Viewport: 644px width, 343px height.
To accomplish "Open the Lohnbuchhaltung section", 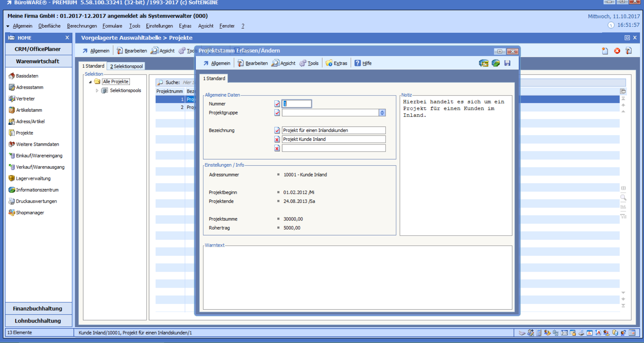I will pos(37,321).
